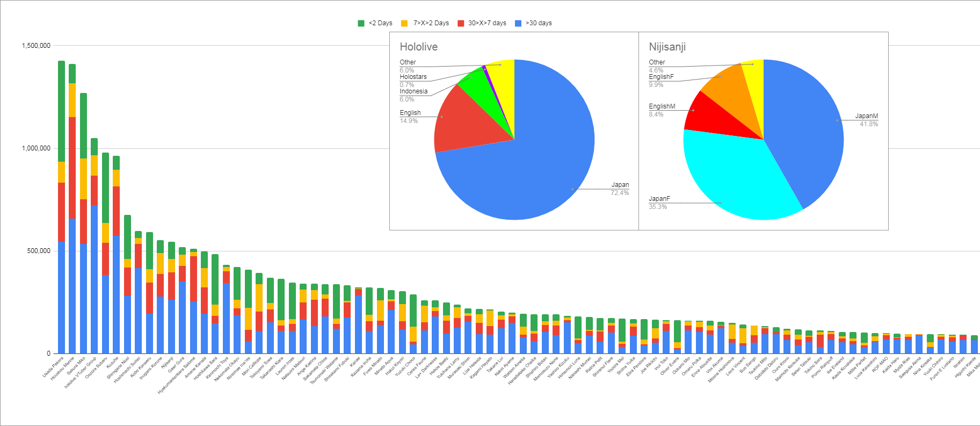The width and height of the screenshot is (980, 426).
Task: Click the 500,000 y-axis value
Action: [39, 251]
